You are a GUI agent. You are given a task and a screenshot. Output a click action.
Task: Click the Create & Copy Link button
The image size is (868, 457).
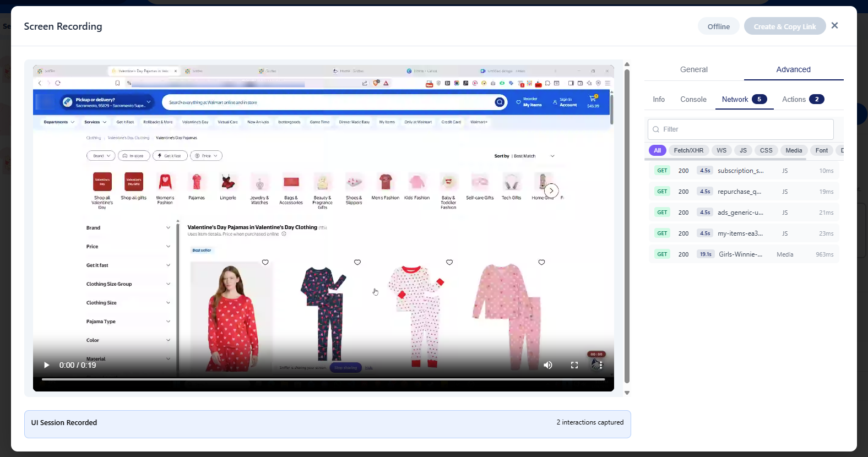(x=784, y=26)
